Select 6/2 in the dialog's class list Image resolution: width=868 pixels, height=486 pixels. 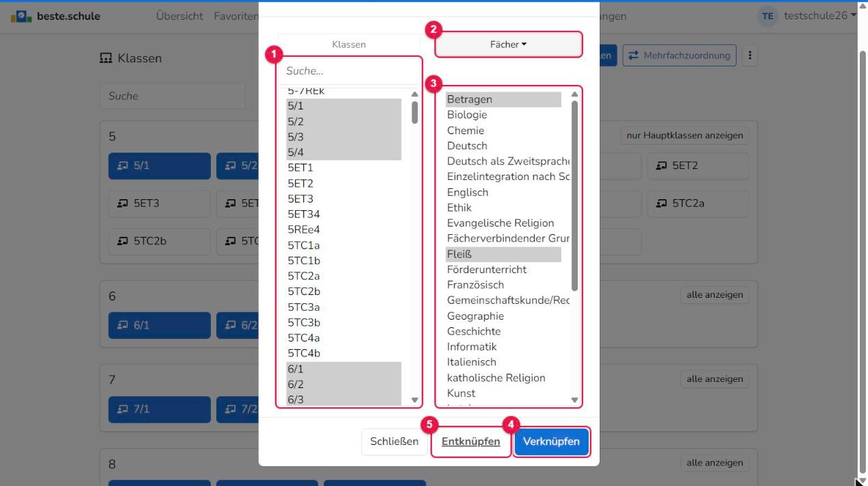click(x=344, y=385)
